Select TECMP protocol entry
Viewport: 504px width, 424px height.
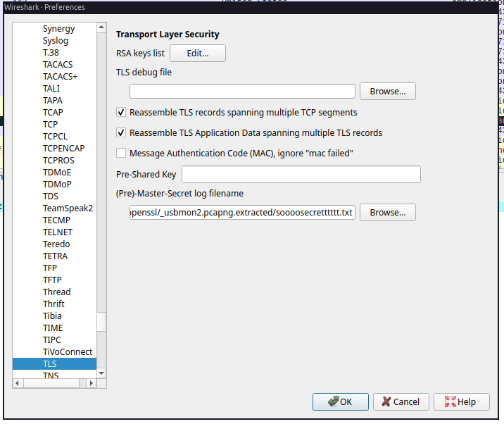click(x=56, y=220)
